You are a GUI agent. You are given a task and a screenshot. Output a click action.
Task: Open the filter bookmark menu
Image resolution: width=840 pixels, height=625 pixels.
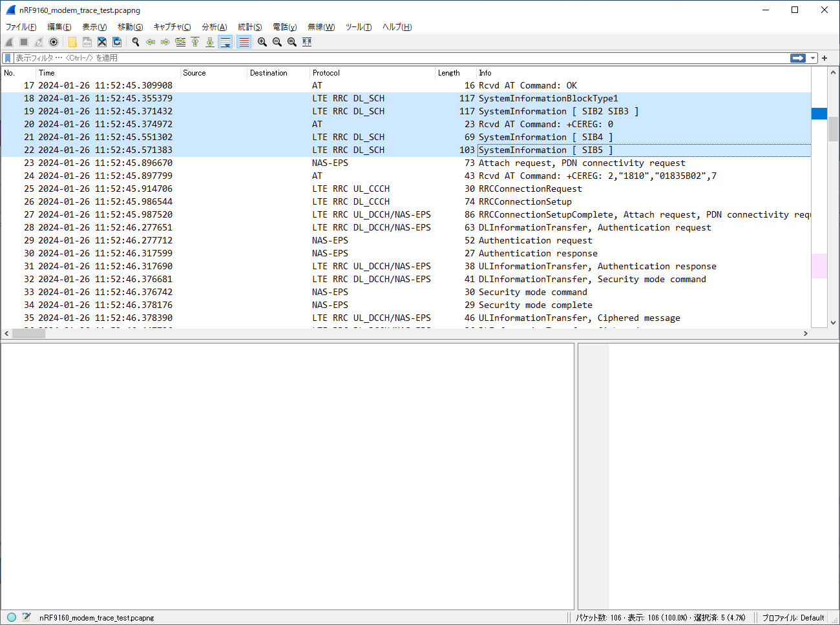pos(8,58)
